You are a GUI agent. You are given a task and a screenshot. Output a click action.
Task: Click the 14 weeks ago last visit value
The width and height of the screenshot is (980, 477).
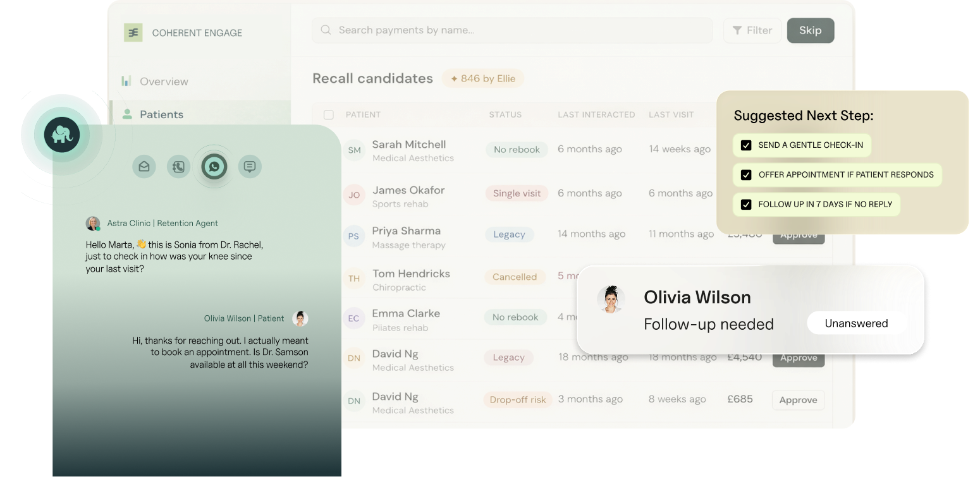[x=680, y=149]
